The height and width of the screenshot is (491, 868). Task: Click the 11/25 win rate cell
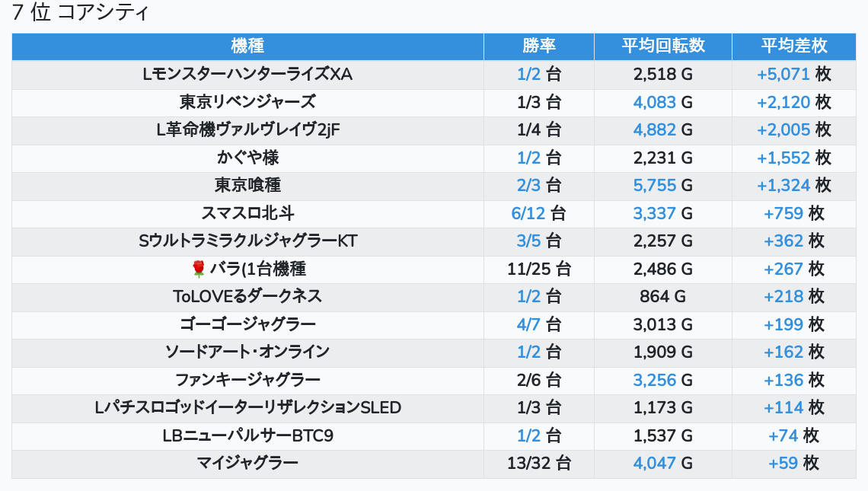(x=539, y=269)
